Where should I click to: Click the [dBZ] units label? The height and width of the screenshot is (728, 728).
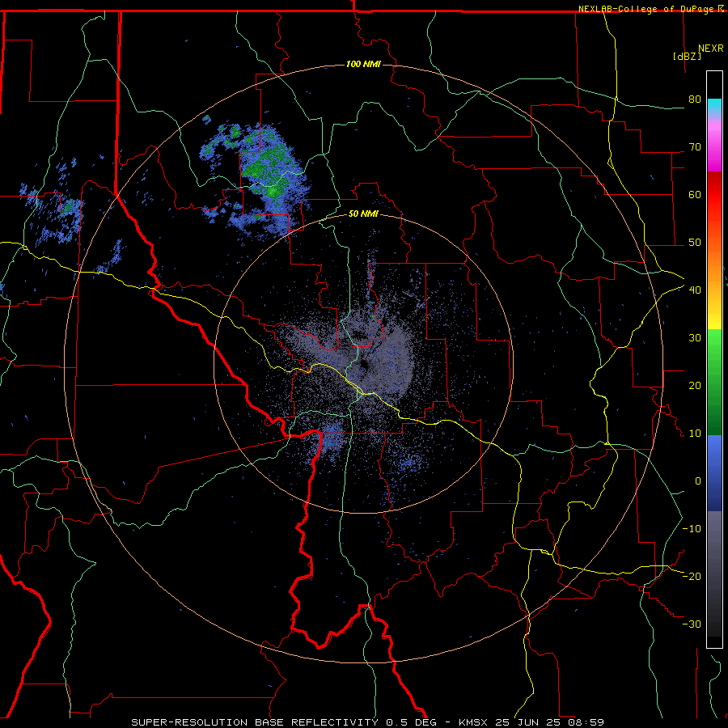point(687,56)
